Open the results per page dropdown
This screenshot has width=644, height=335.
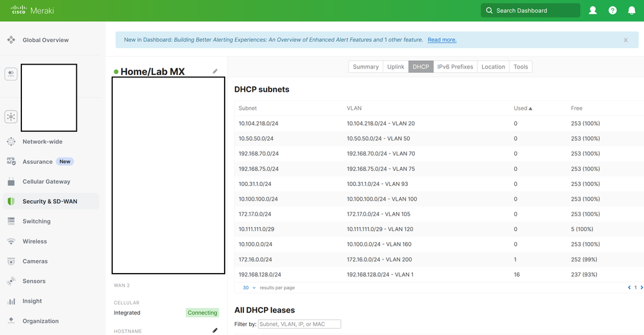(249, 287)
